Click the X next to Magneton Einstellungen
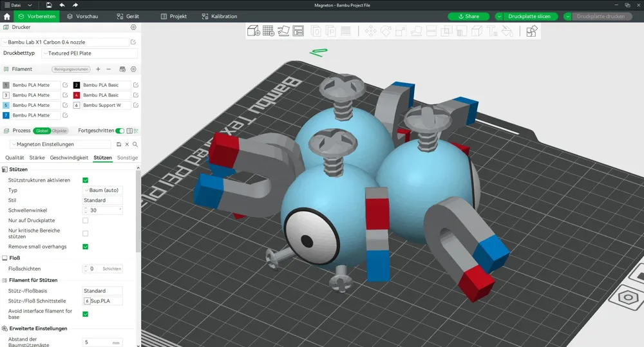The height and width of the screenshot is (347, 644). click(x=127, y=144)
